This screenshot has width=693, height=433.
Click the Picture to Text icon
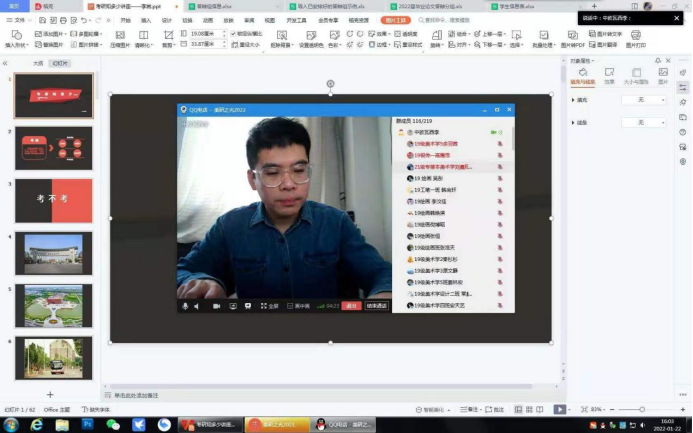[x=592, y=34]
